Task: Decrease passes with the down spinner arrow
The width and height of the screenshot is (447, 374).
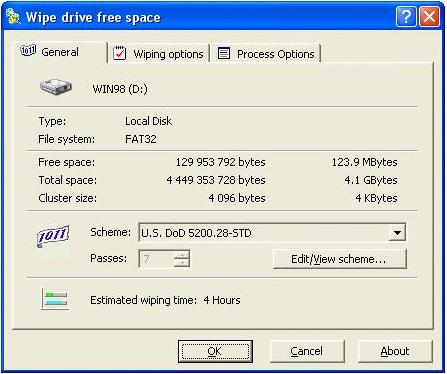Action: coord(182,263)
